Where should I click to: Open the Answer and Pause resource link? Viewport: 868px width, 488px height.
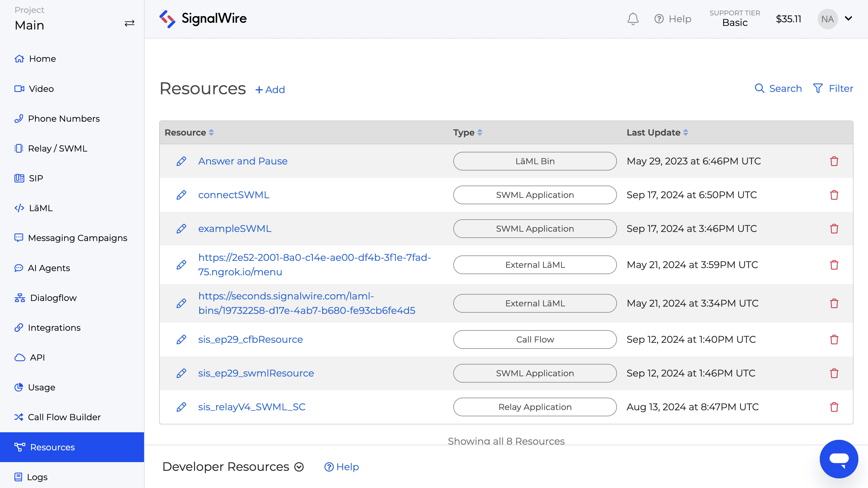[x=243, y=161]
